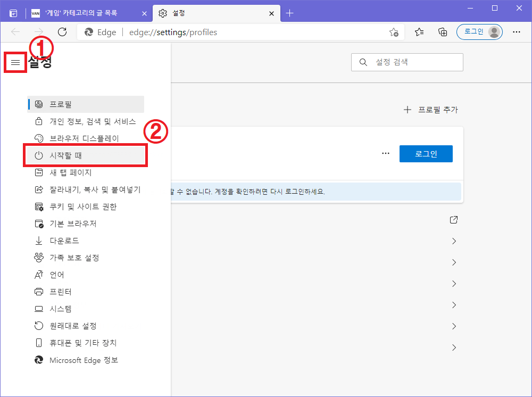This screenshot has height=397, width=532.
Task: Close the 설정 tab
Action: [x=271, y=13]
